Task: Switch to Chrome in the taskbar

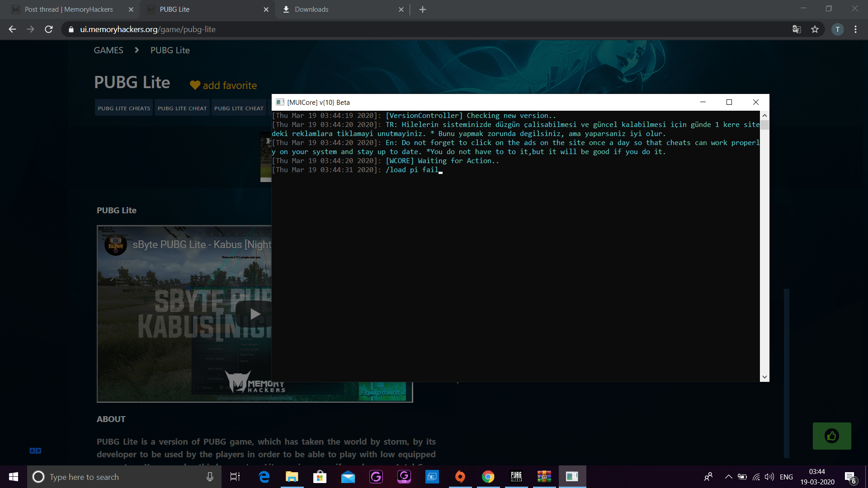Action: point(488,477)
